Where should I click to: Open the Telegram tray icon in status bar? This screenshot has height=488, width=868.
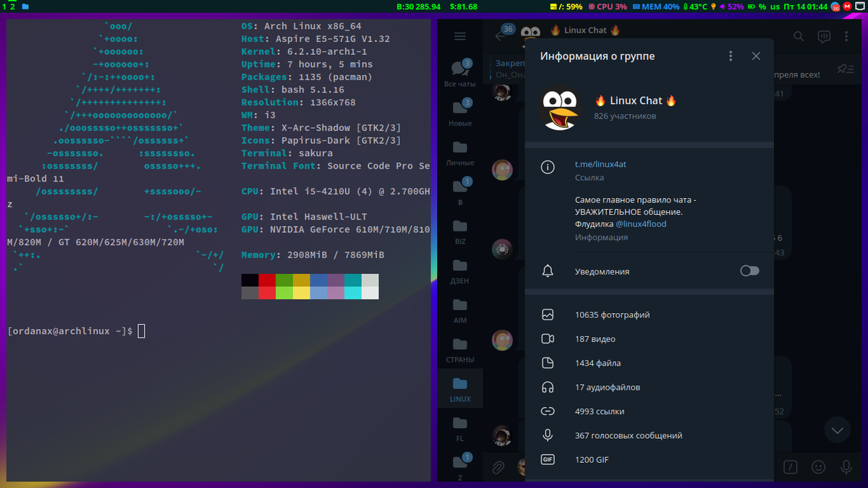(835, 7)
